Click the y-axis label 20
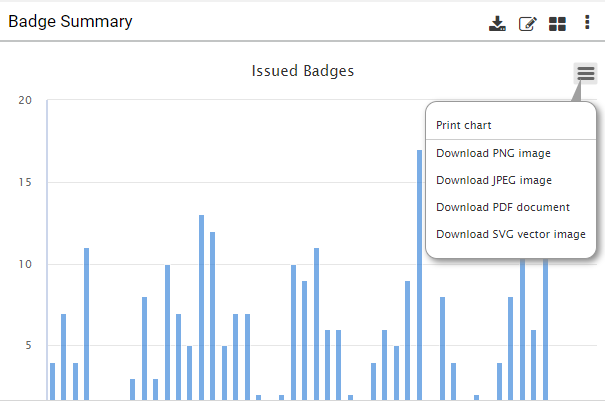605x401 pixels. pos(25,100)
